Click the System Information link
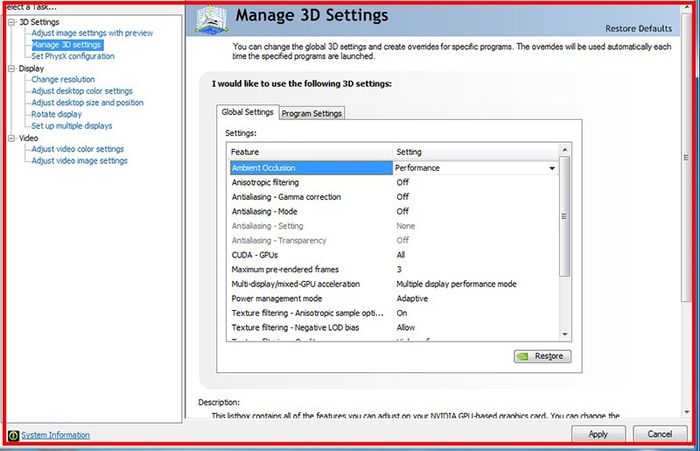 click(55, 435)
